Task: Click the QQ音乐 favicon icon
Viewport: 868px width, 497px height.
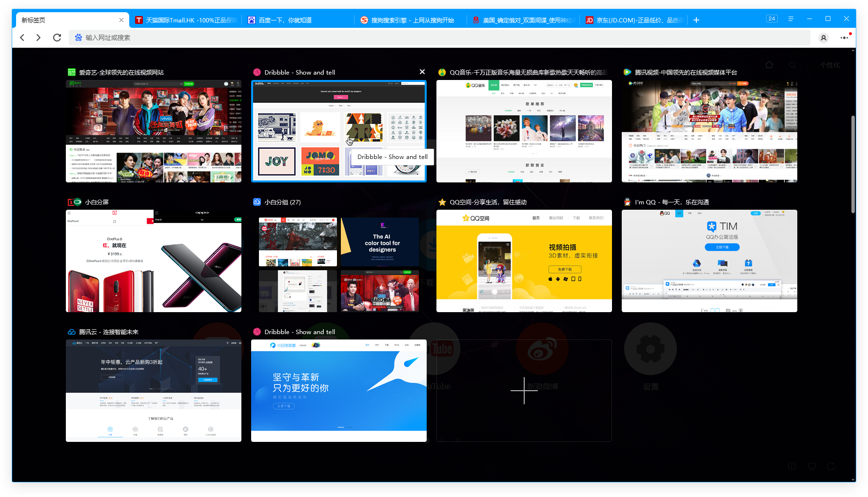Action: (x=442, y=72)
